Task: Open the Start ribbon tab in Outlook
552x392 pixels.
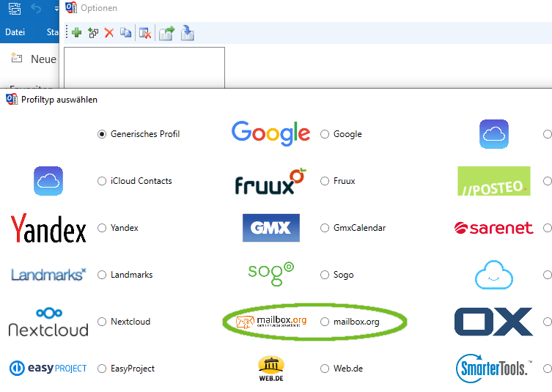Action: [x=53, y=32]
